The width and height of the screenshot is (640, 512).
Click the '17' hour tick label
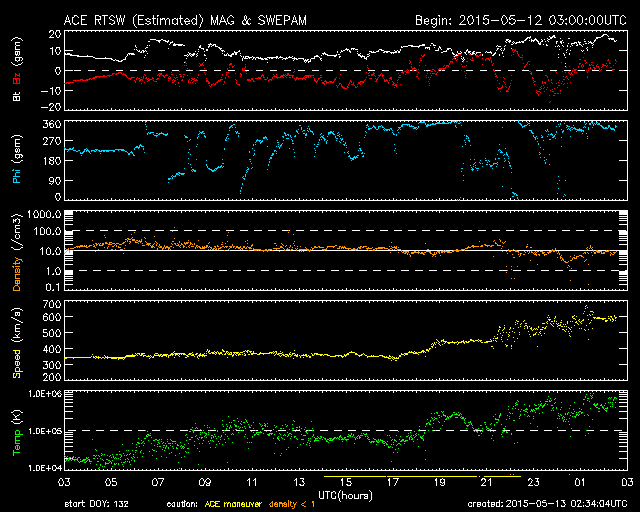(393, 482)
